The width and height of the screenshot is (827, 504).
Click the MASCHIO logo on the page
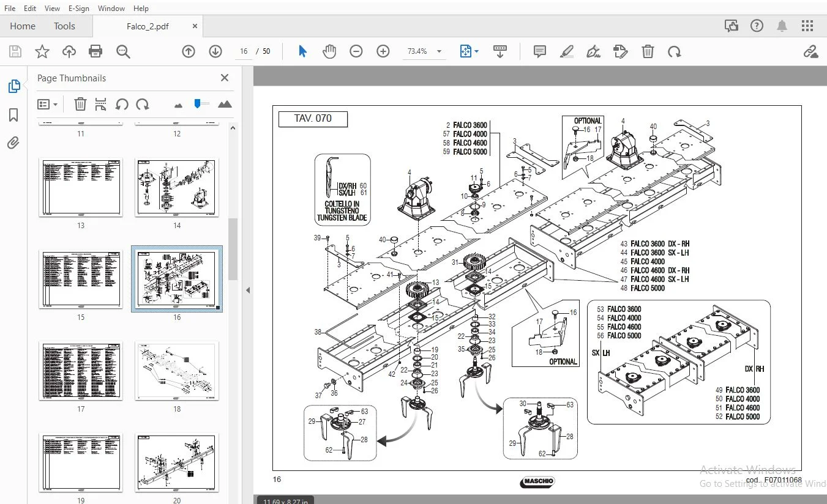537,481
